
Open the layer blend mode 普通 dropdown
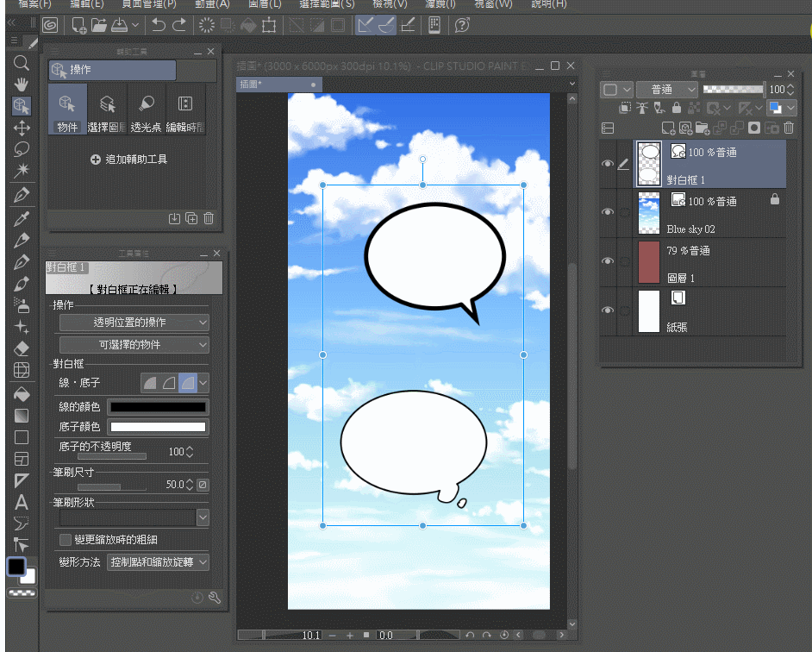[667, 90]
